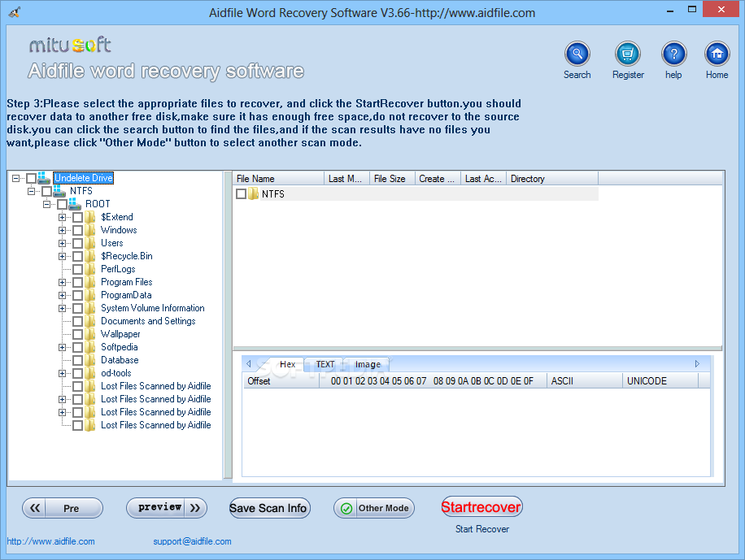Click the Database folder icon
The width and height of the screenshot is (745, 560).
(89, 360)
